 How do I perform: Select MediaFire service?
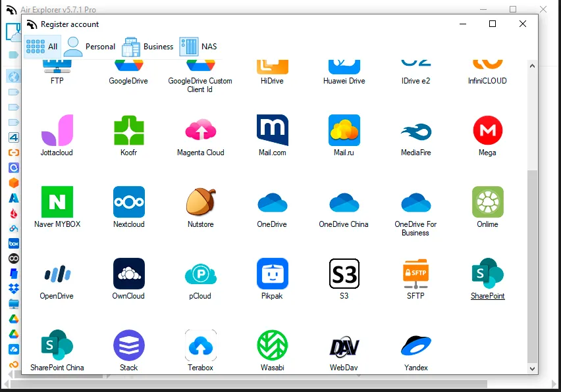[416, 132]
